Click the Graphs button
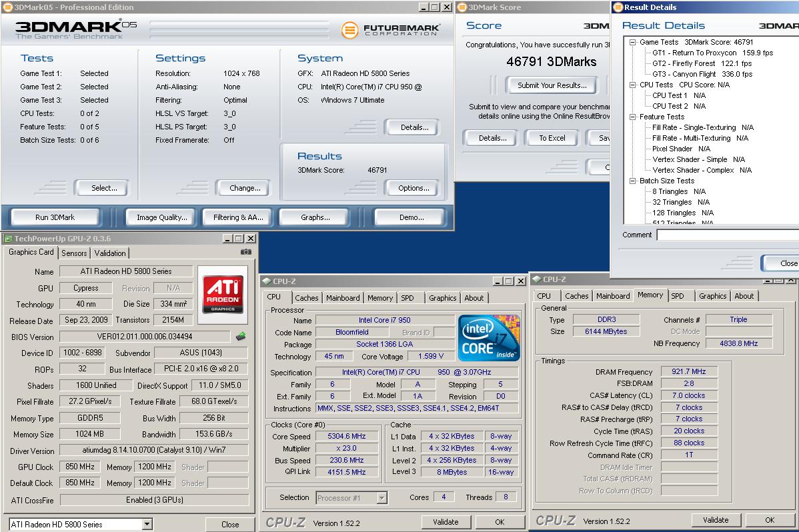This screenshot has width=799, height=532. pyautogui.click(x=315, y=217)
